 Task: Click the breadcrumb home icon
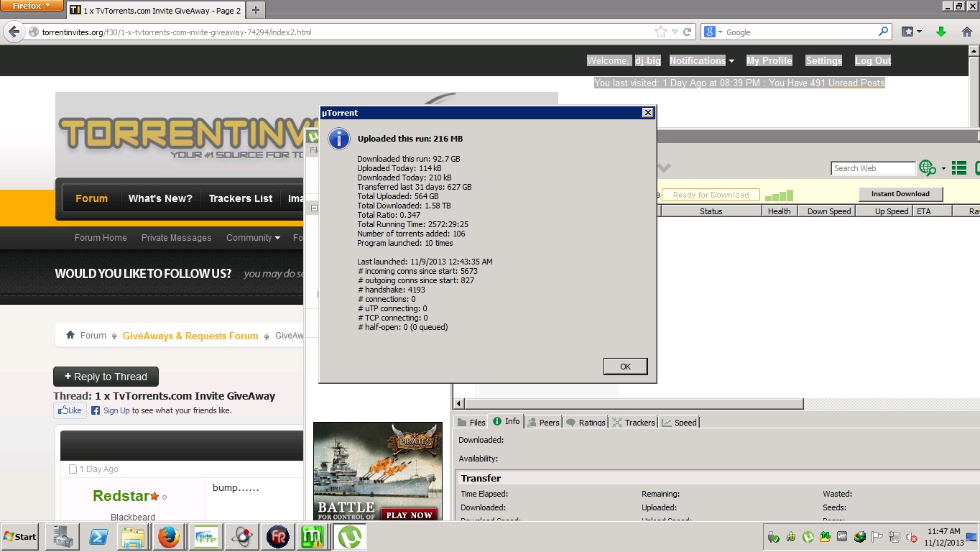[x=70, y=335]
